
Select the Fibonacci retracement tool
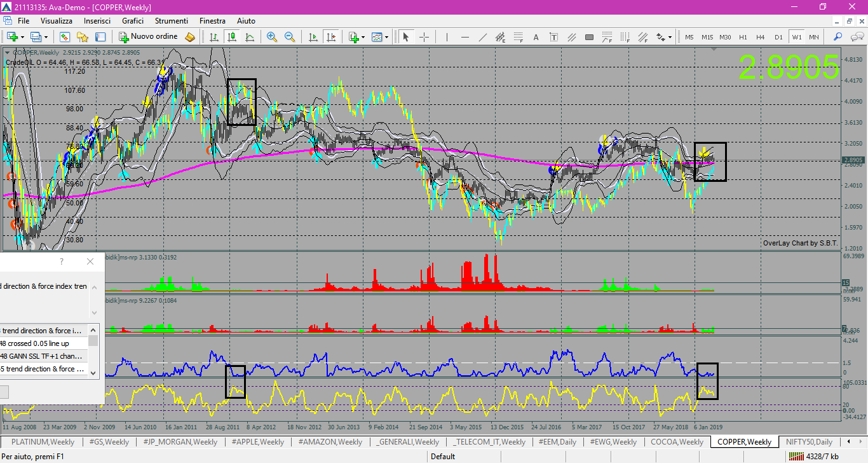coord(519,37)
